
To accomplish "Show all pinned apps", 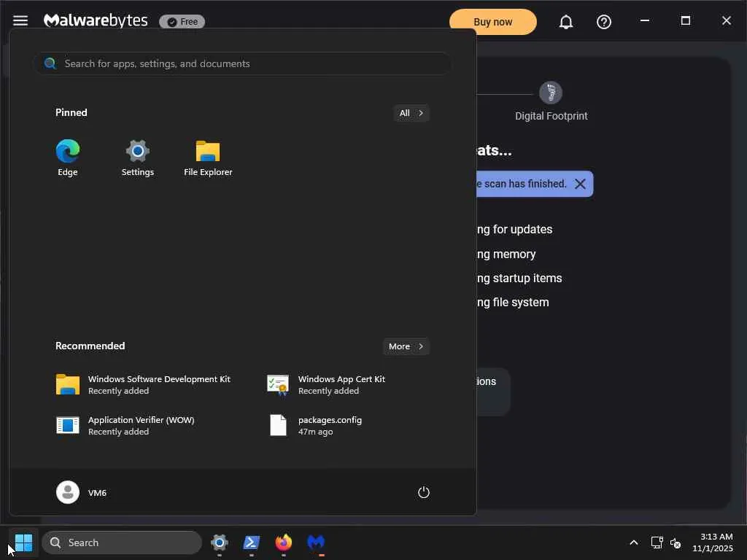I will pyautogui.click(x=411, y=113).
